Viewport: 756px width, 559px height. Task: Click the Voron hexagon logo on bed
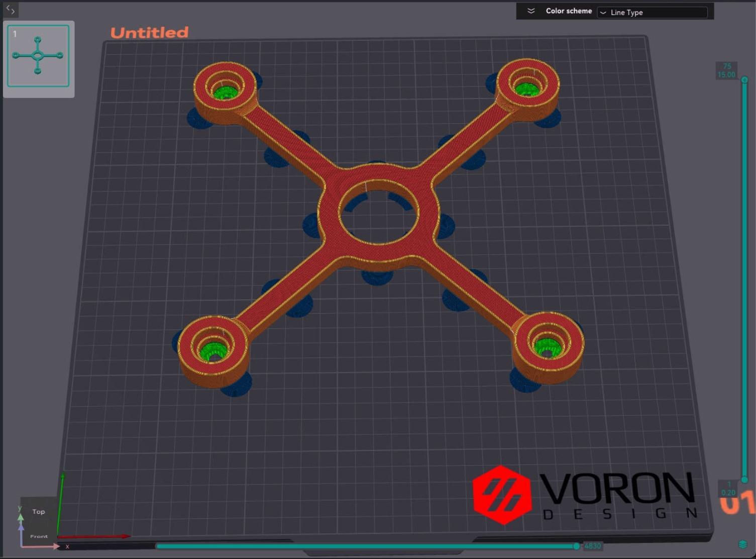coord(501,495)
